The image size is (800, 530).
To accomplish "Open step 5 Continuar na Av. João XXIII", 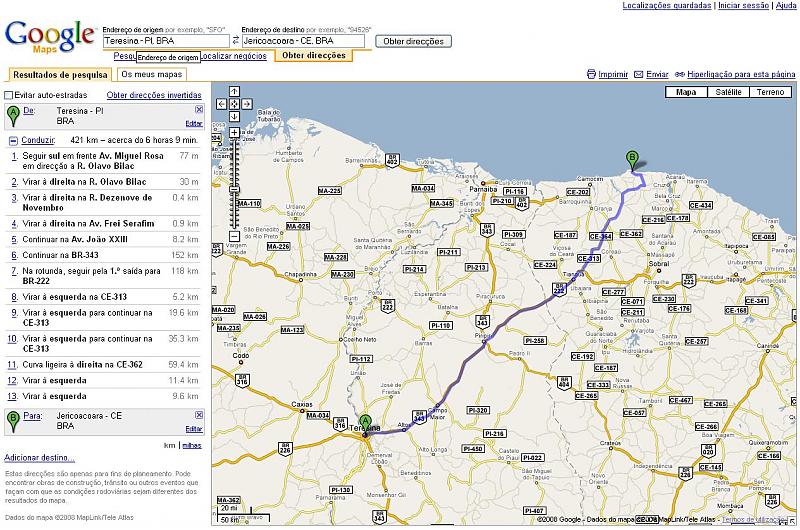I will pos(104,239).
